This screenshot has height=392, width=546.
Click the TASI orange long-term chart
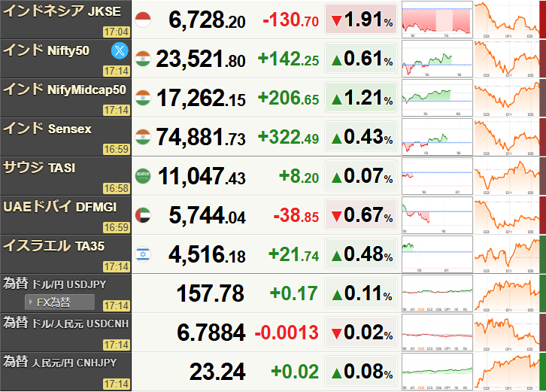click(506, 176)
